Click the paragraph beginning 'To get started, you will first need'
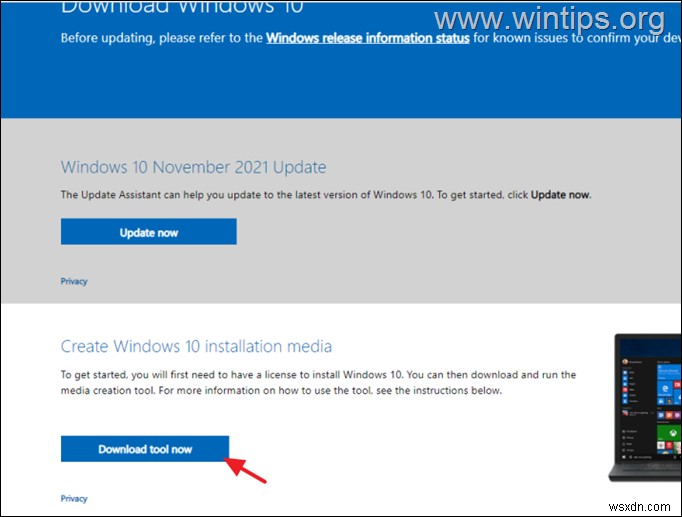The height and width of the screenshot is (517, 682). (318, 383)
